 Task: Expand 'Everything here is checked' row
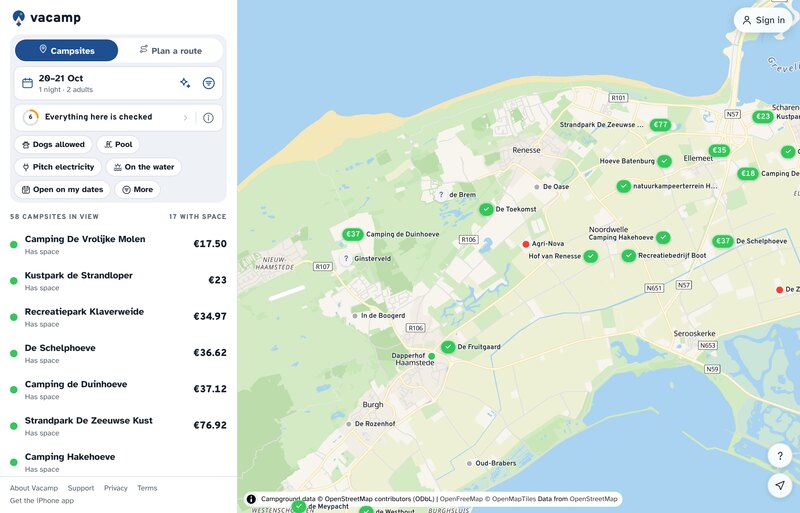click(105, 117)
